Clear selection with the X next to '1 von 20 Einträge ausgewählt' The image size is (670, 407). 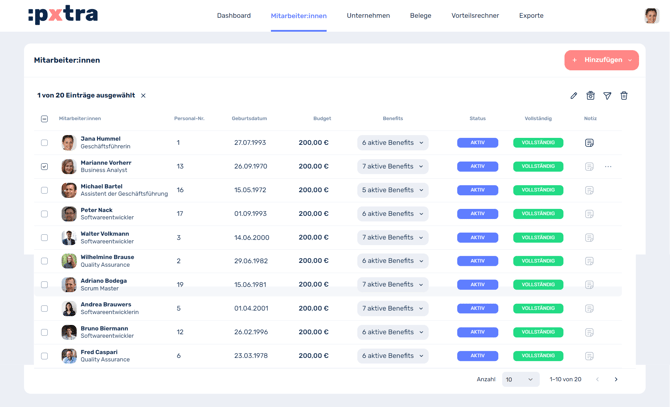click(143, 96)
